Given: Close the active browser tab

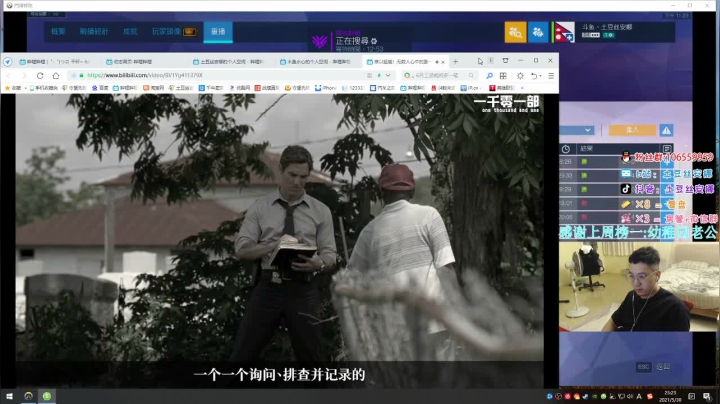Looking at the screenshot, I should point(443,62).
